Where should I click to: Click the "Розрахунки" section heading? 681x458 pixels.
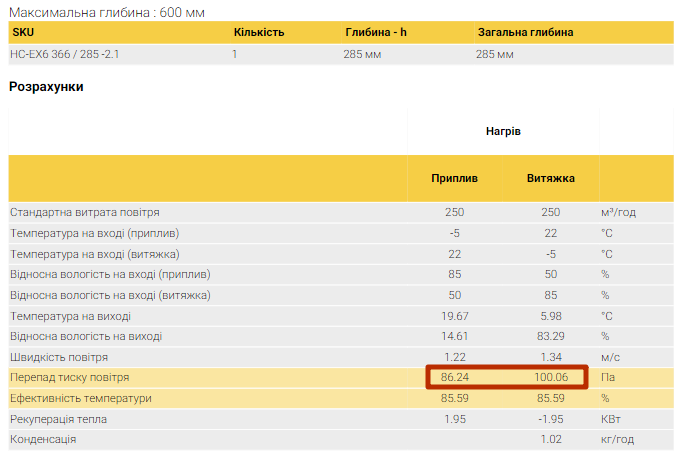tap(46, 87)
